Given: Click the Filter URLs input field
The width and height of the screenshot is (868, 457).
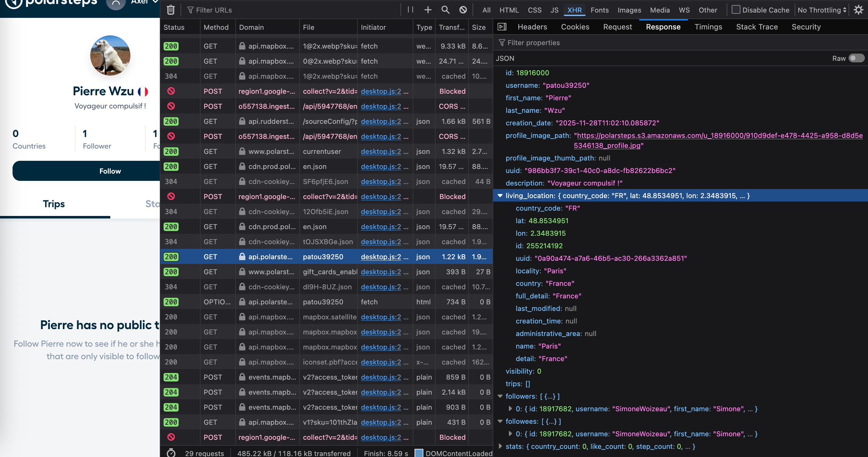Looking at the screenshot, I should (x=290, y=10).
